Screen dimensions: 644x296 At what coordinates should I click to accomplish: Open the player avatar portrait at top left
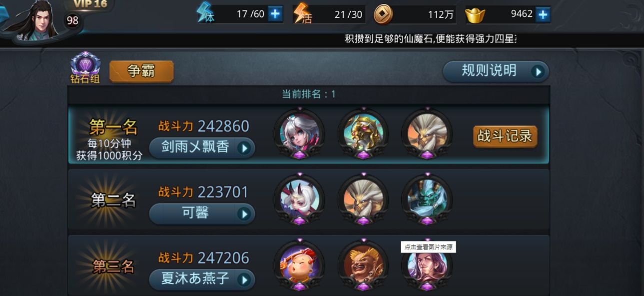coord(34,21)
